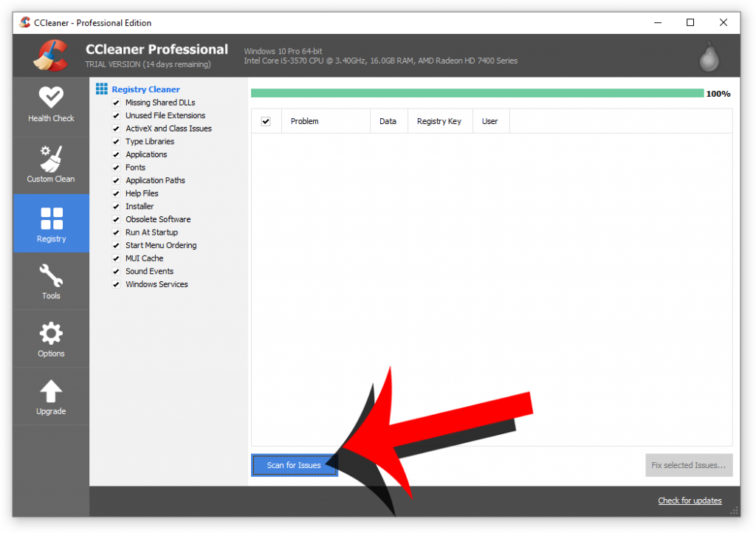The height and width of the screenshot is (533, 756).
Task: Sort results by Data column
Action: (388, 122)
